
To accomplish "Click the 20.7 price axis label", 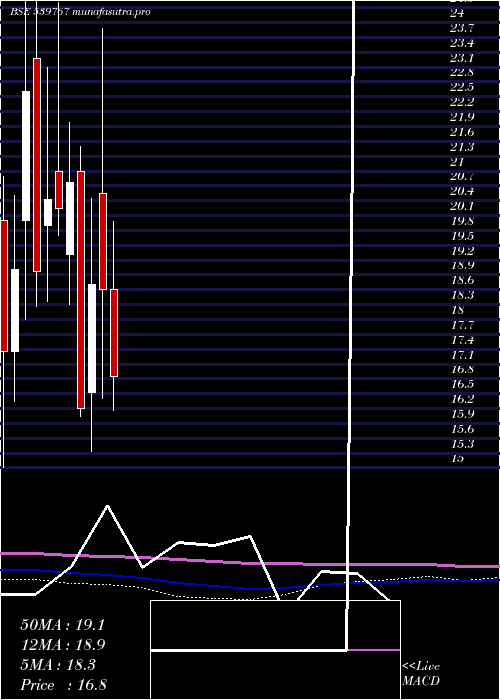I will click(462, 177).
